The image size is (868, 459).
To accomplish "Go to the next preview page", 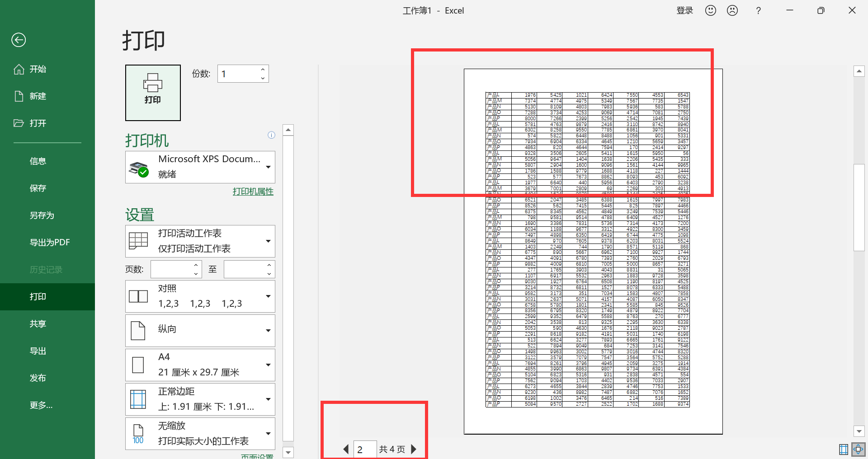I will 414,449.
